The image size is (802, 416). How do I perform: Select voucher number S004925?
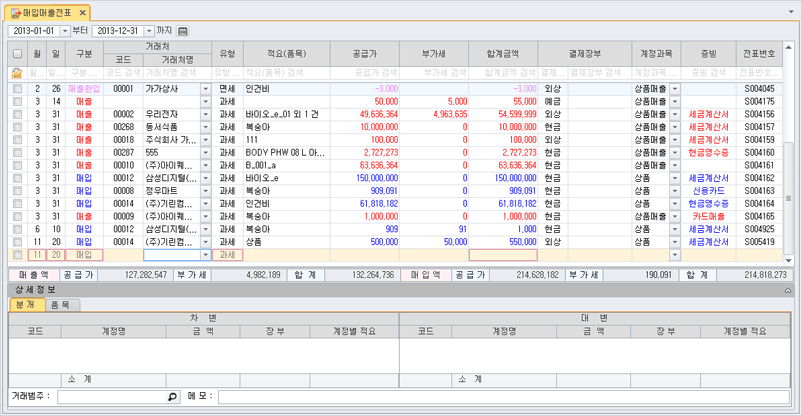pos(759,229)
